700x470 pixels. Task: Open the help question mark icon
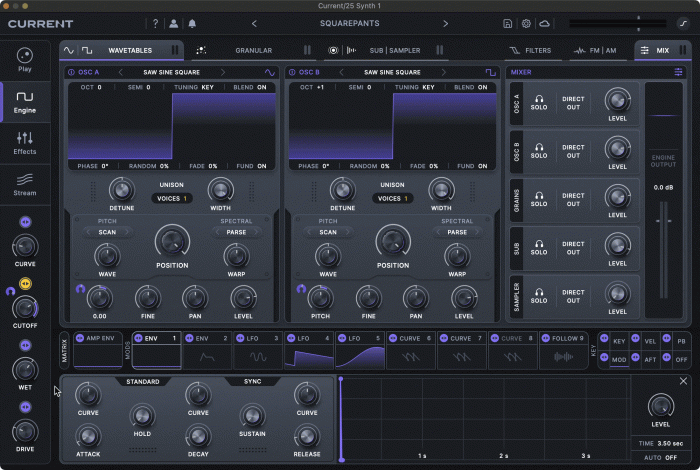[x=155, y=24]
